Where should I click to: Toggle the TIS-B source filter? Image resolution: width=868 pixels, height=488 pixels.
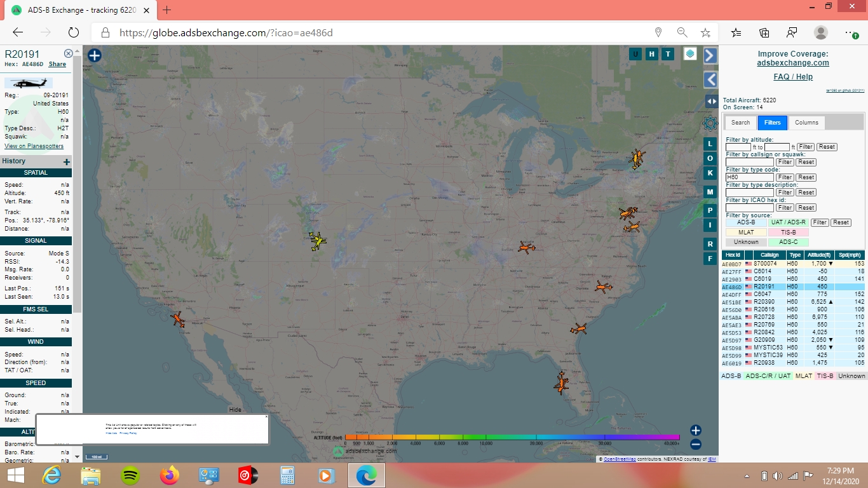click(789, 233)
